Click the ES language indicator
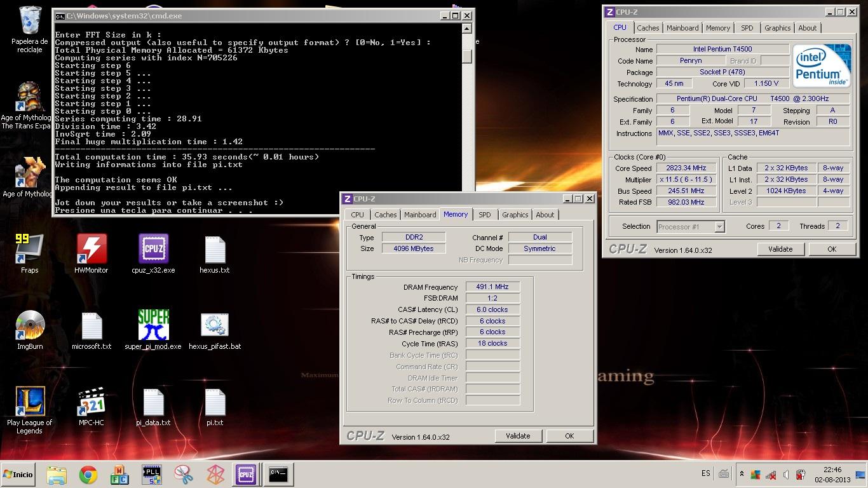 point(706,474)
